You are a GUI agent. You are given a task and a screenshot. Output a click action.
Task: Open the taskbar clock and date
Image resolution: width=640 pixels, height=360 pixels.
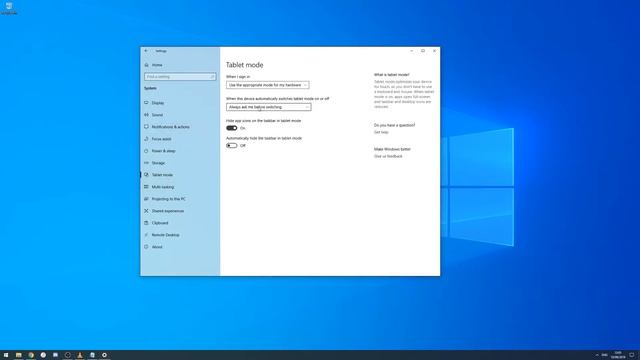[x=618, y=355]
